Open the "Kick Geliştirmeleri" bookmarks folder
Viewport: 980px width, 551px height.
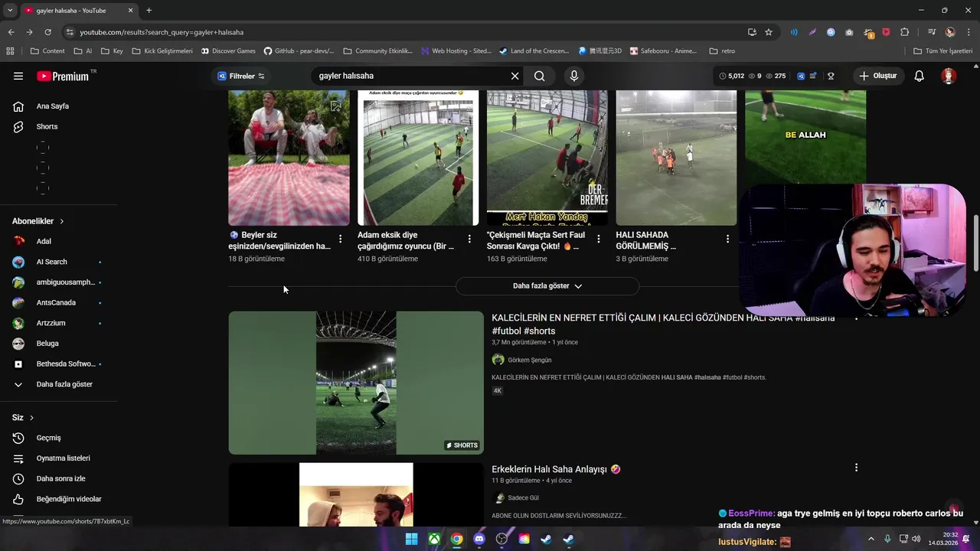coord(162,51)
